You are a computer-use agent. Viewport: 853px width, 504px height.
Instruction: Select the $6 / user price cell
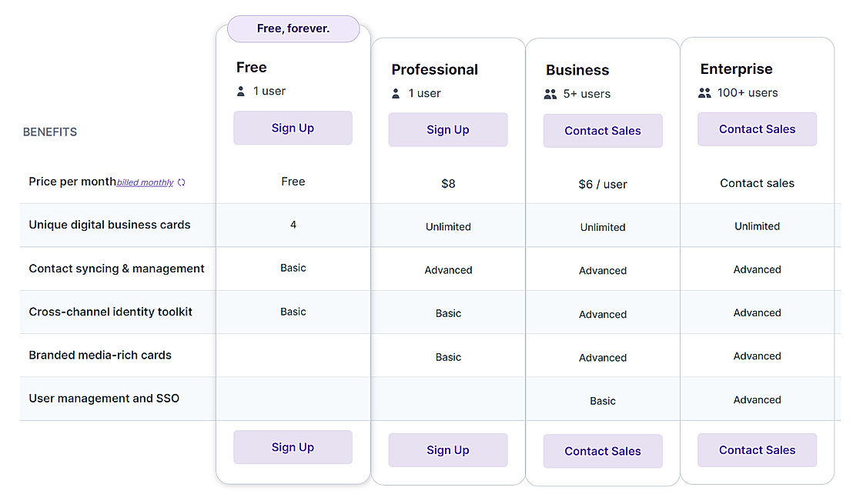[x=603, y=184]
